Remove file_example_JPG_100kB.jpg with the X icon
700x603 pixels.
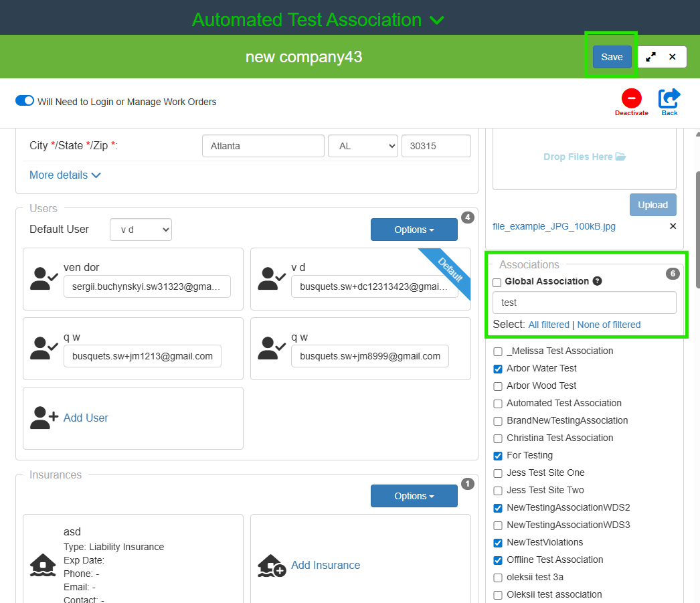(673, 226)
